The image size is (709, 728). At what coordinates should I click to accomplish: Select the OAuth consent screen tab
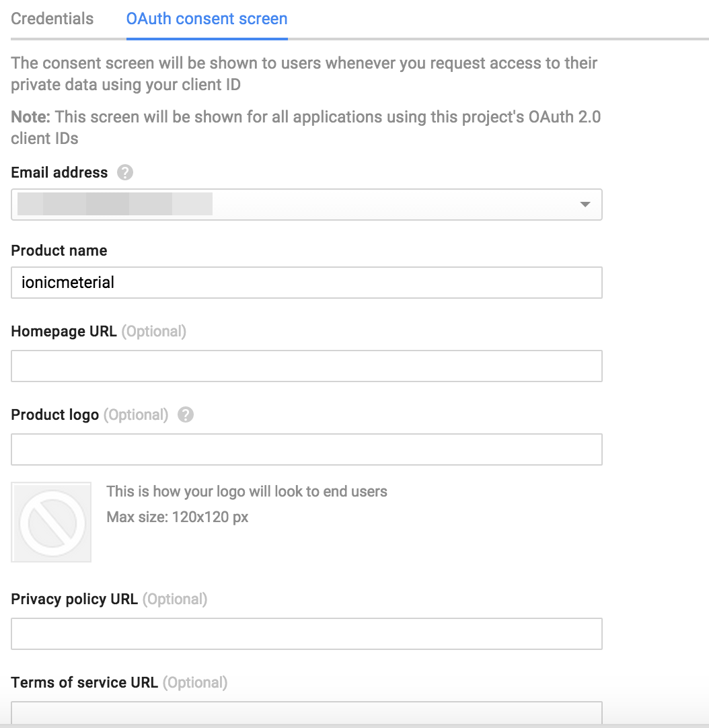pyautogui.click(x=207, y=19)
